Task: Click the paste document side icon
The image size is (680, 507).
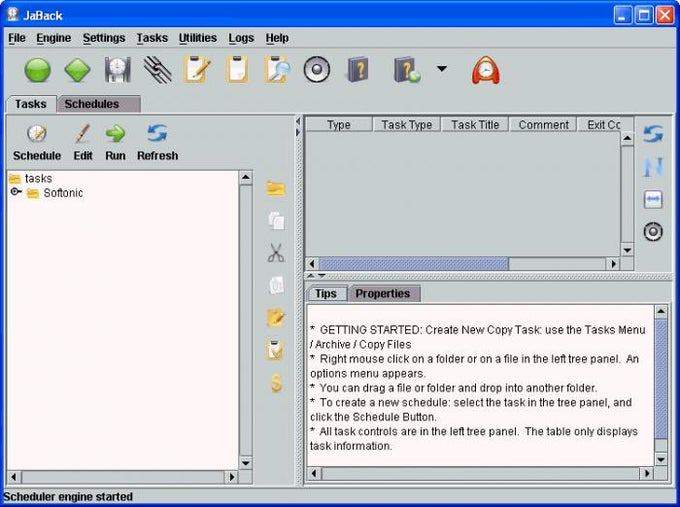Action: click(x=276, y=285)
